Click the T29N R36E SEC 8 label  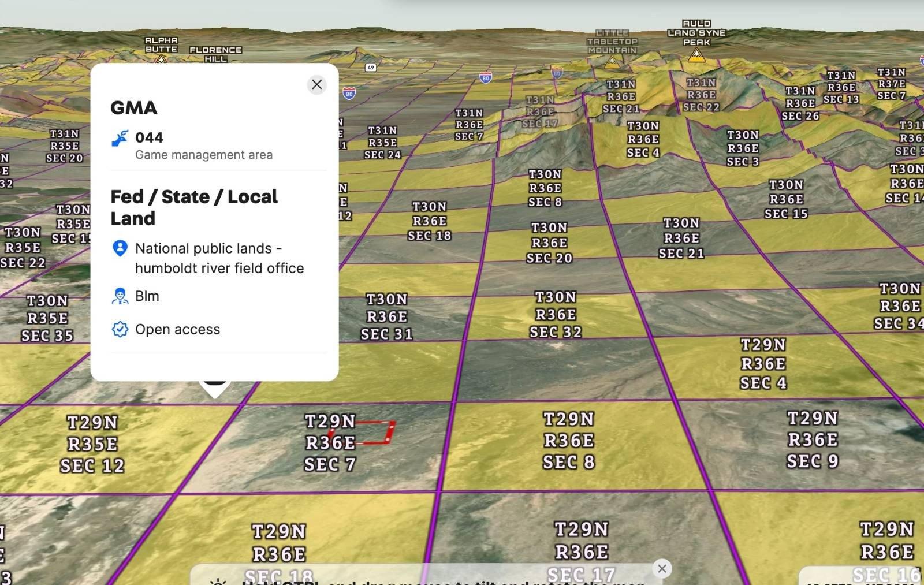coord(568,441)
